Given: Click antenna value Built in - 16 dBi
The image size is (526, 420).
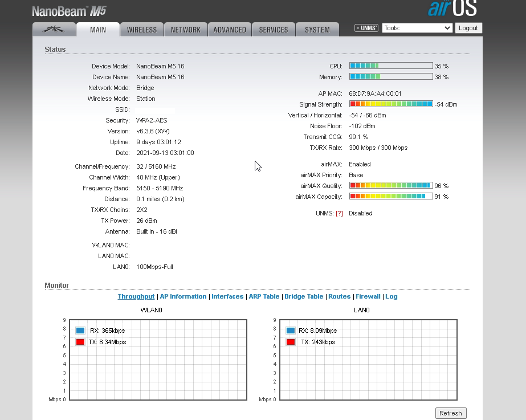Looking at the screenshot, I should (157, 231).
